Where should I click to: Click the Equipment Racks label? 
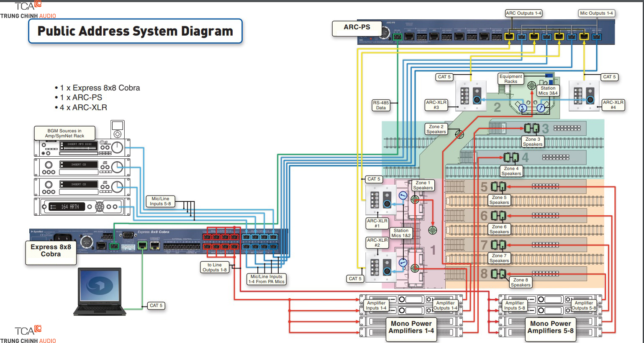pyautogui.click(x=511, y=79)
